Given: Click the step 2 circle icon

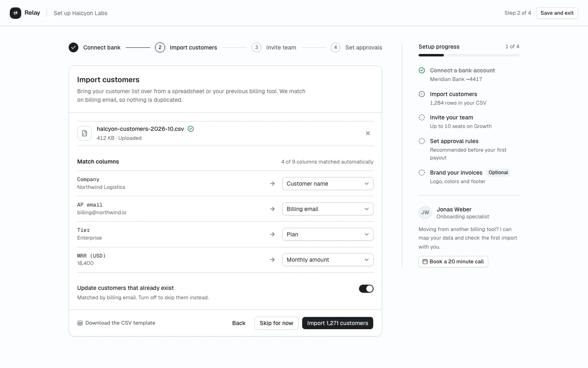Looking at the screenshot, I should coord(160,47).
